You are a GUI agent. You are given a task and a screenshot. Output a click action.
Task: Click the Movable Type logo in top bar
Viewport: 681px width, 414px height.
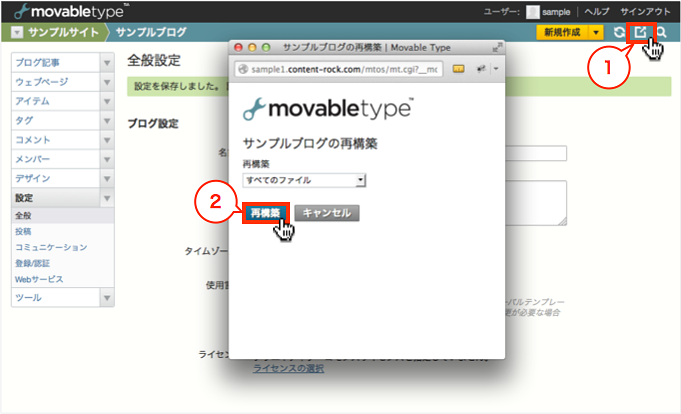click(x=72, y=11)
